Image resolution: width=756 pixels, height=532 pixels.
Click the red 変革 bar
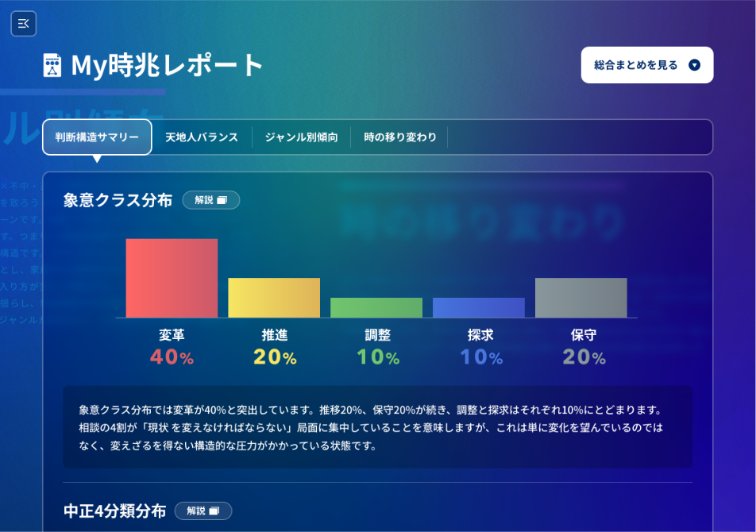coord(172,278)
